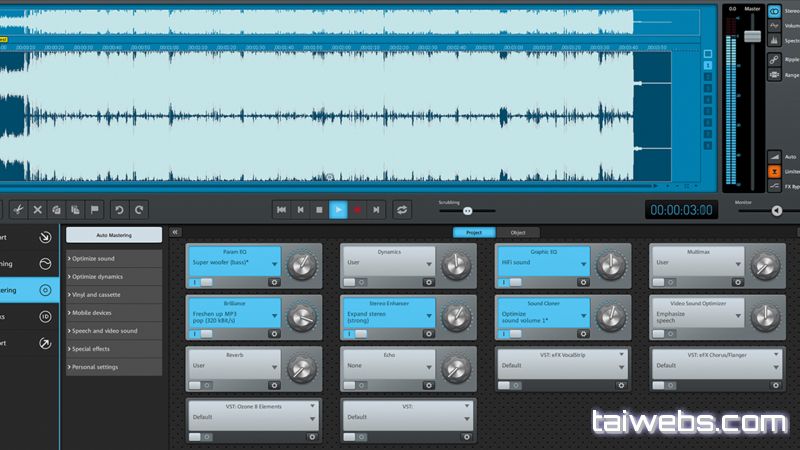This screenshot has height=450, width=800.
Task: Open the Echo preset dropdown
Action: pyautogui.click(x=430, y=366)
